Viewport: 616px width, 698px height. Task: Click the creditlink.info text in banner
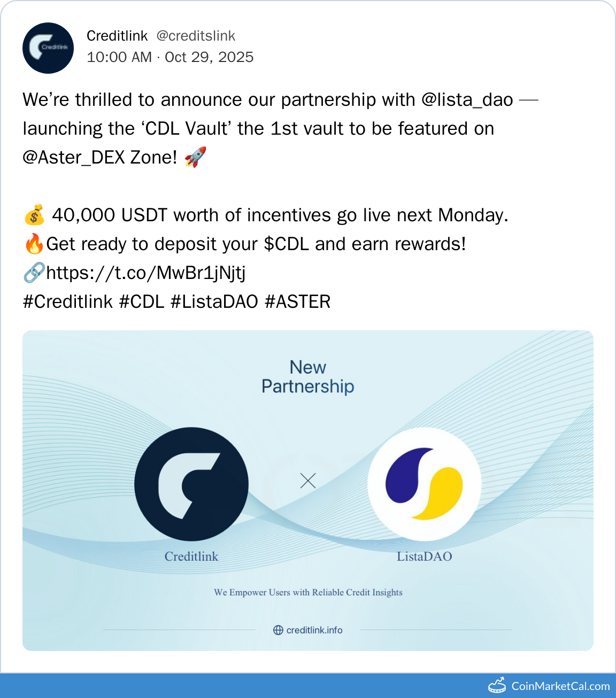314,630
